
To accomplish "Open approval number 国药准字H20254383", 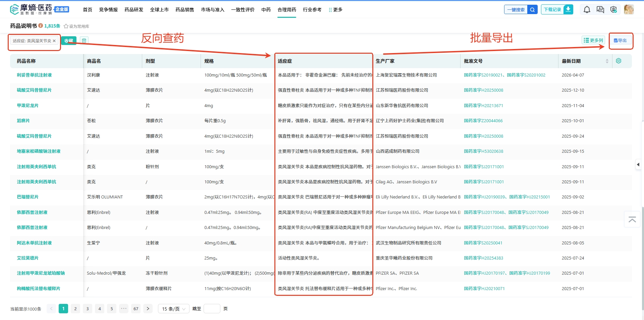I will click(483, 258).
